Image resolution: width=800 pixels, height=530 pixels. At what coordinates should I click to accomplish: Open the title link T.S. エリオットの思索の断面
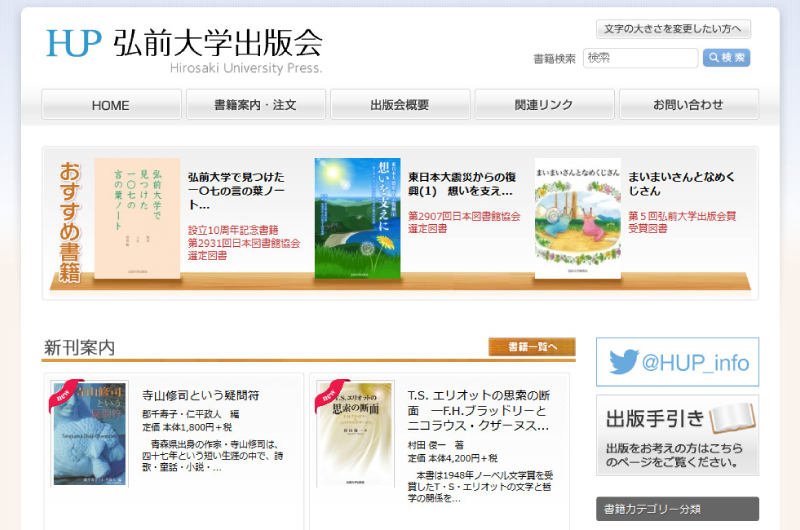pyautogui.click(x=479, y=411)
